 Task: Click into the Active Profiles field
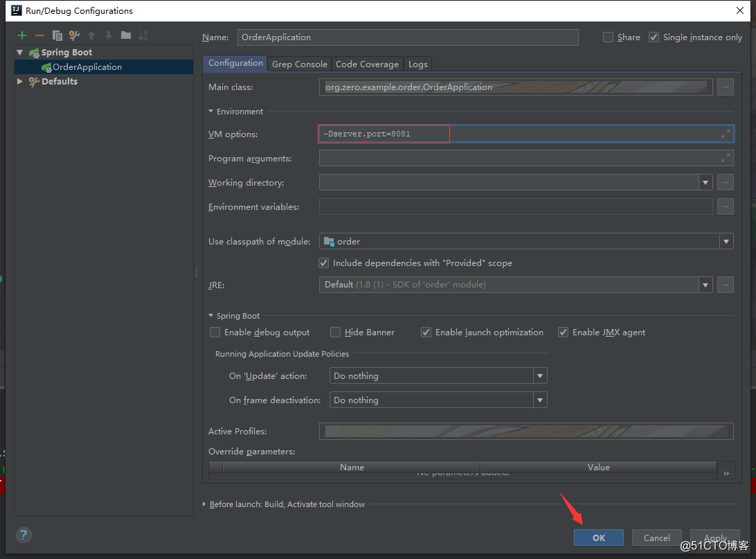coord(526,431)
